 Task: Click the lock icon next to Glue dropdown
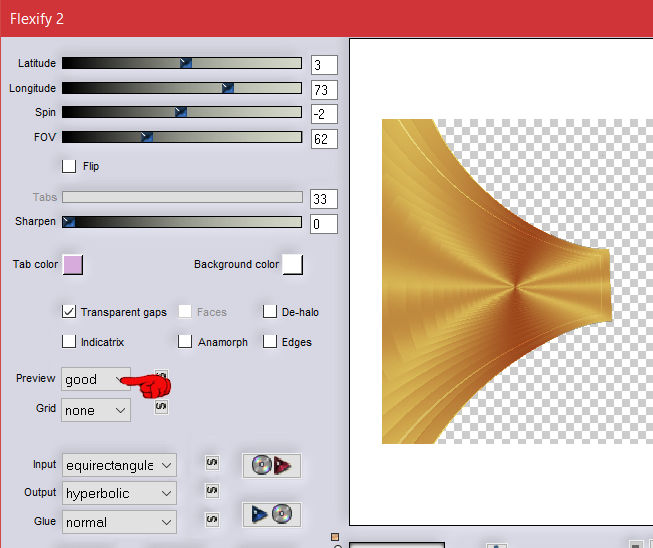click(212, 519)
